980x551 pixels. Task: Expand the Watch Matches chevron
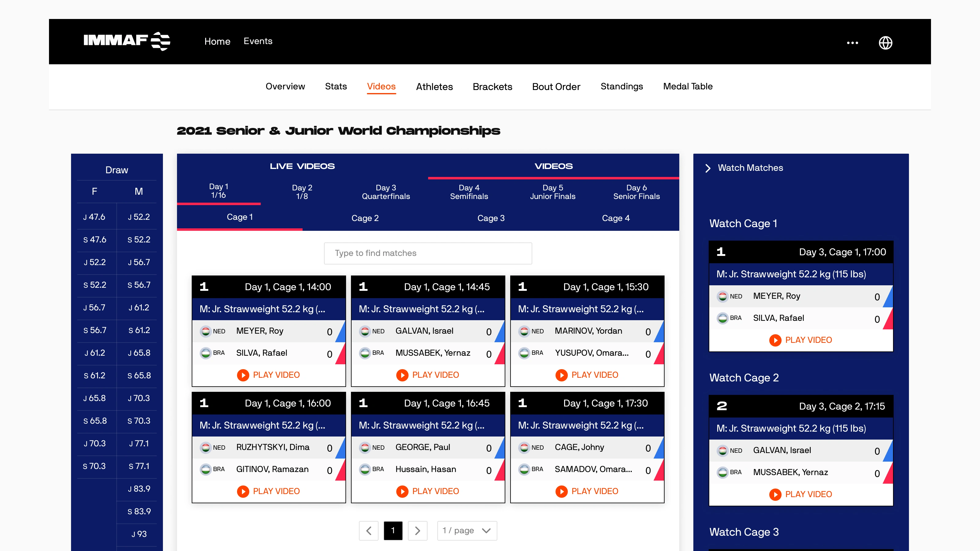coord(708,168)
